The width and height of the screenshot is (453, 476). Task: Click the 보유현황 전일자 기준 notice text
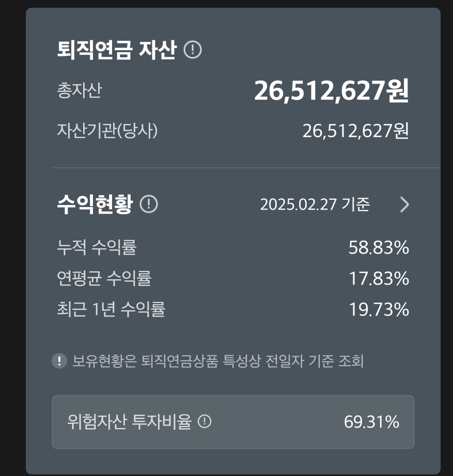coord(218,361)
